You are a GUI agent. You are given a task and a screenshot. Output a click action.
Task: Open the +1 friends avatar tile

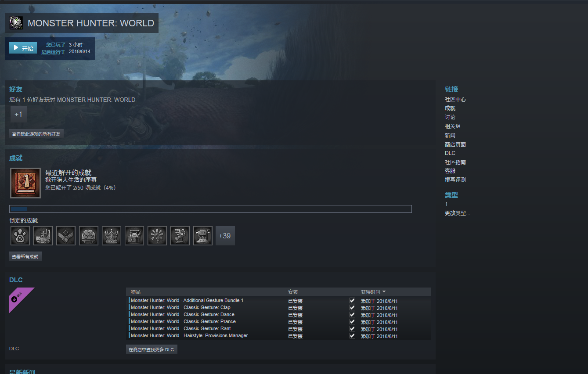click(x=18, y=114)
